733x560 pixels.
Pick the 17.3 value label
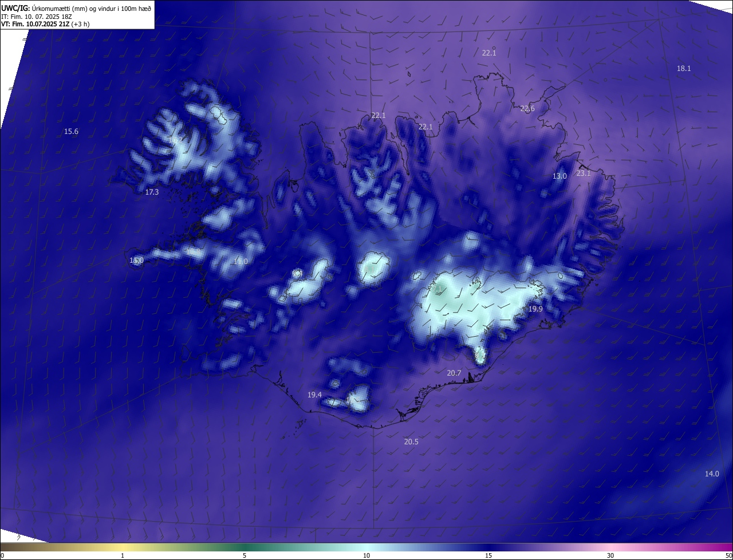coord(152,192)
